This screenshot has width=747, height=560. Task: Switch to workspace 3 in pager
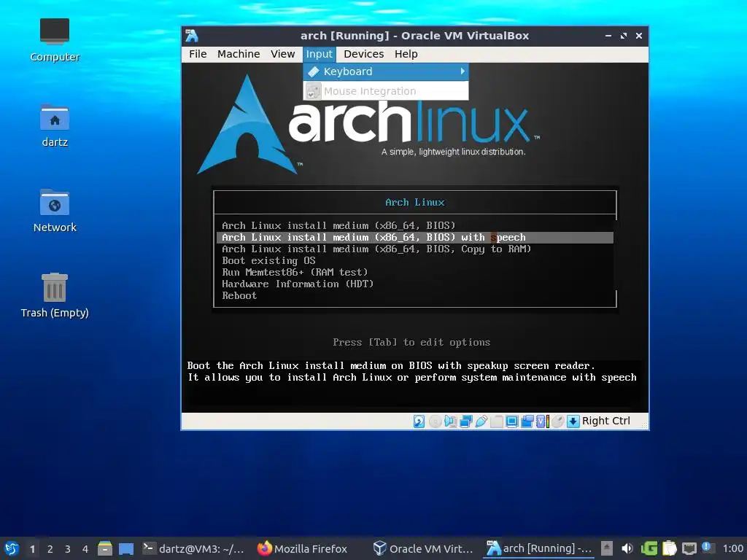[x=68, y=548]
